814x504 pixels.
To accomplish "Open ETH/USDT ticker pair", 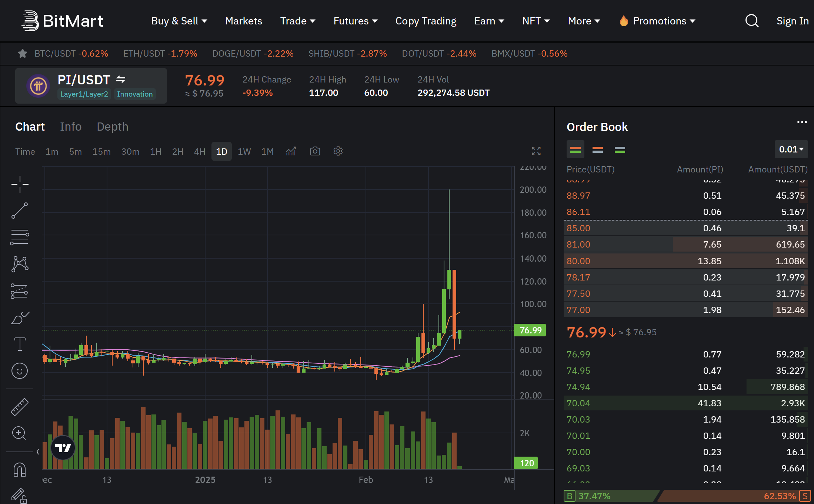I will [160, 54].
